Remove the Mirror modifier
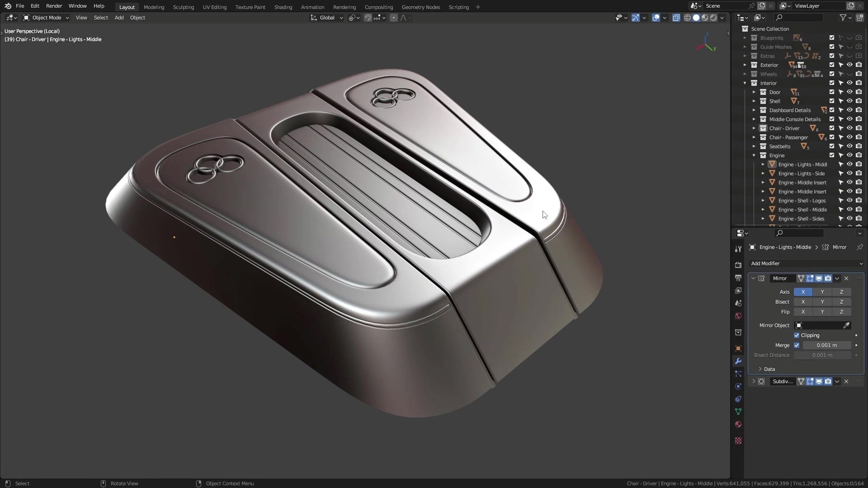This screenshot has width=868, height=488. [x=846, y=278]
